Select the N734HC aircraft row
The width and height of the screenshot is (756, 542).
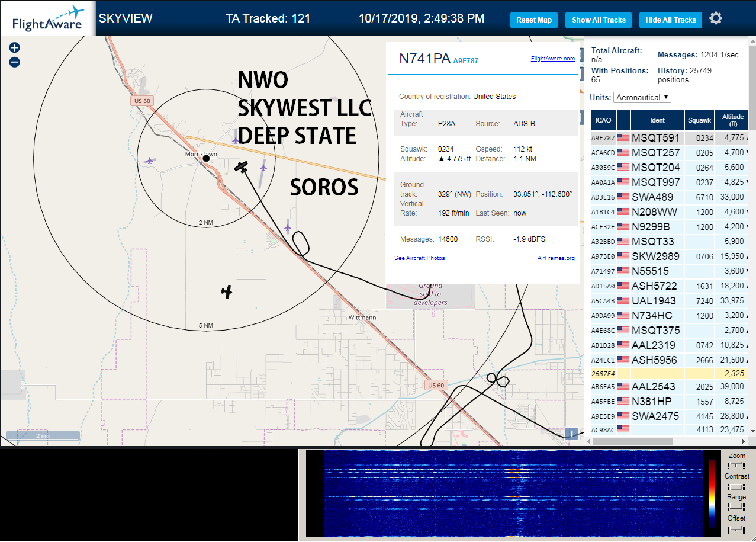click(x=670, y=315)
